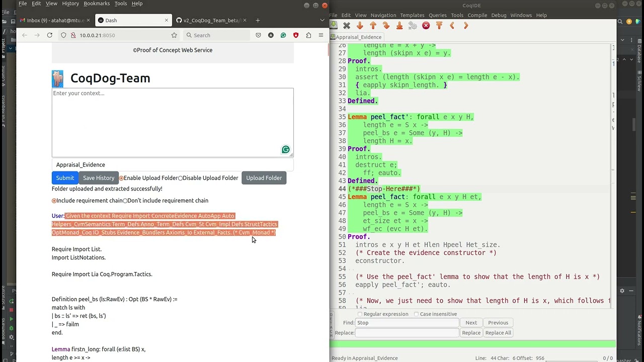The width and height of the screenshot is (644, 362).
Task: Tick Regular expression checkbox in CoqIDE
Action: [360, 314]
